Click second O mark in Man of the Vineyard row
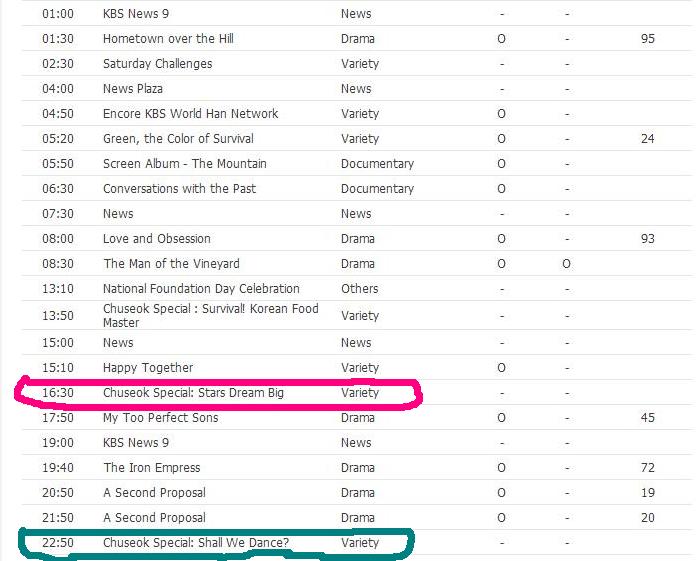 coord(566,264)
